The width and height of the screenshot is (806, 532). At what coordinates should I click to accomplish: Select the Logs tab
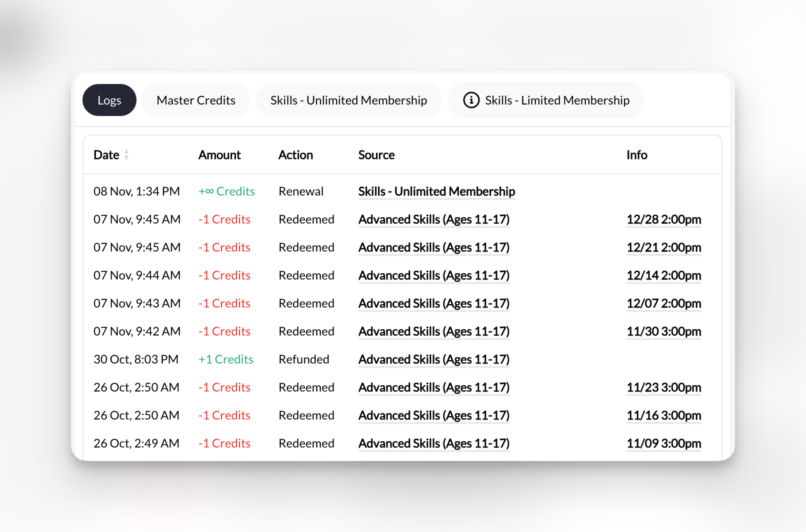pyautogui.click(x=109, y=100)
